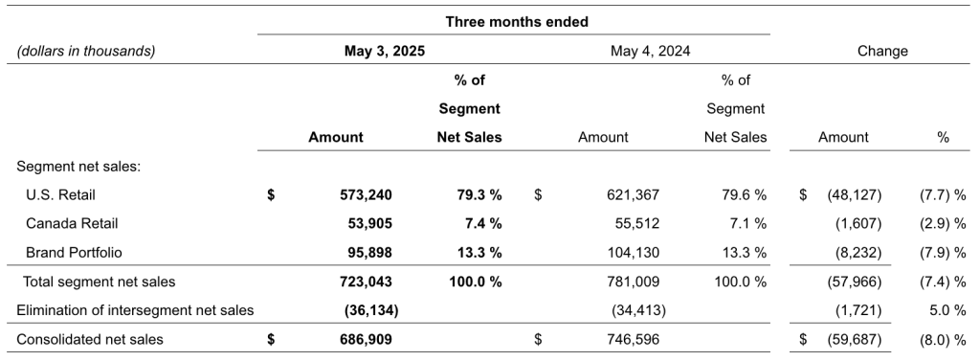This screenshot has height=361, width=980.
Task: Click the 621,367 amount for May 4, 2024
Action: [x=633, y=195]
